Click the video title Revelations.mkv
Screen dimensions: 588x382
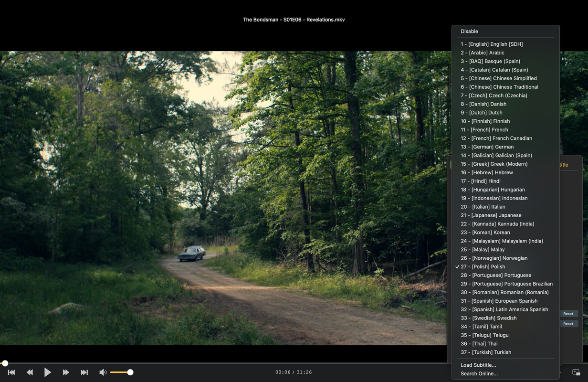tap(294, 20)
